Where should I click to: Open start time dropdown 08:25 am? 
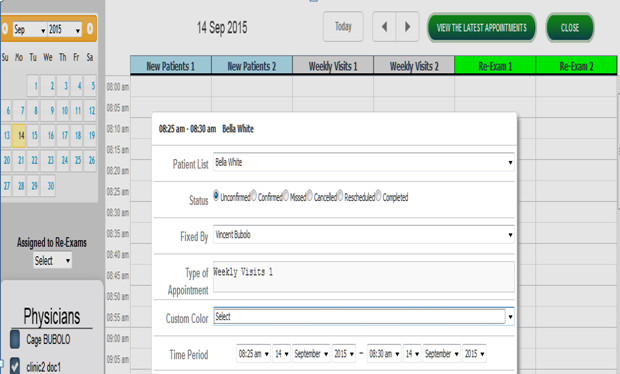pos(253,353)
